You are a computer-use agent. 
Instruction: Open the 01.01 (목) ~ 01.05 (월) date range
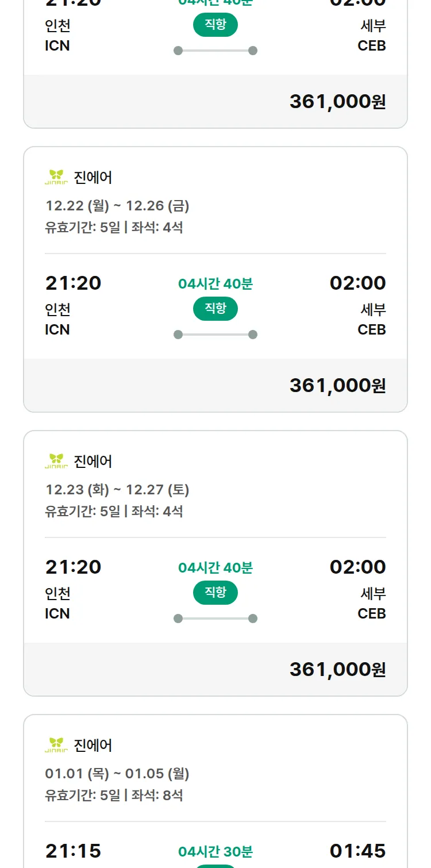tap(117, 774)
